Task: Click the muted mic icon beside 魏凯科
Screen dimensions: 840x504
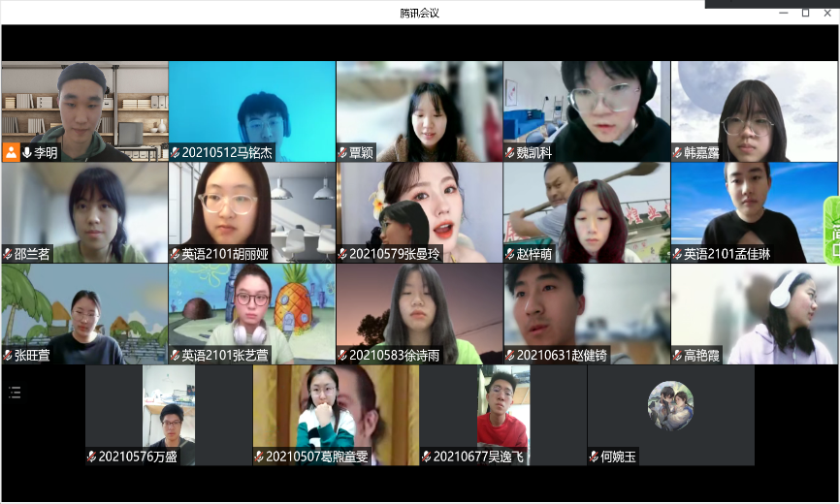Action: 510,153
